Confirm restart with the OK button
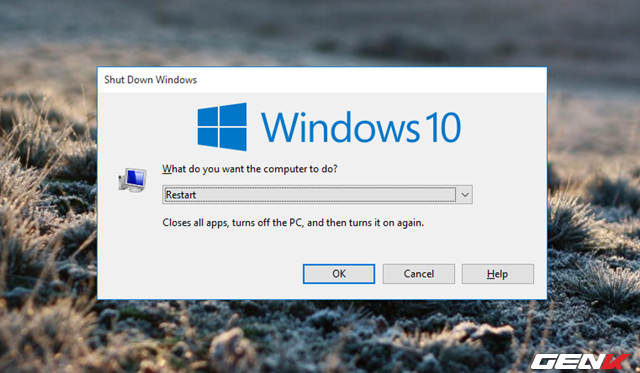 pyautogui.click(x=339, y=274)
